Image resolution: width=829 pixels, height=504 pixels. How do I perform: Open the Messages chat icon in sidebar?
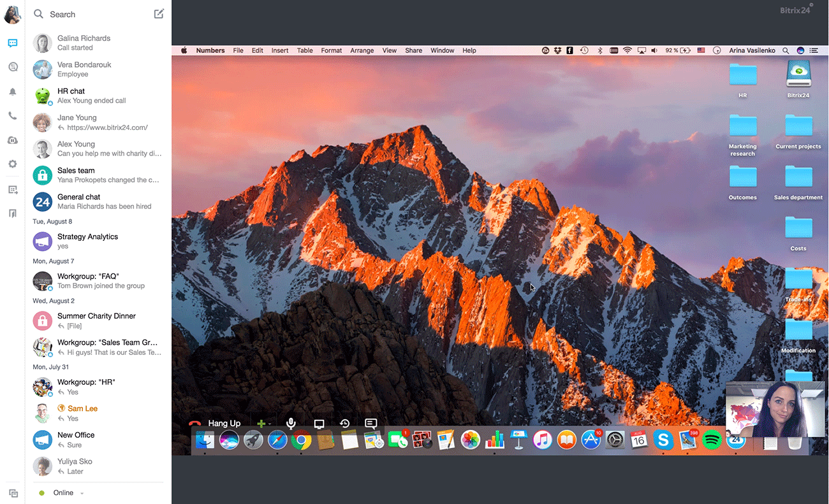[x=12, y=43]
